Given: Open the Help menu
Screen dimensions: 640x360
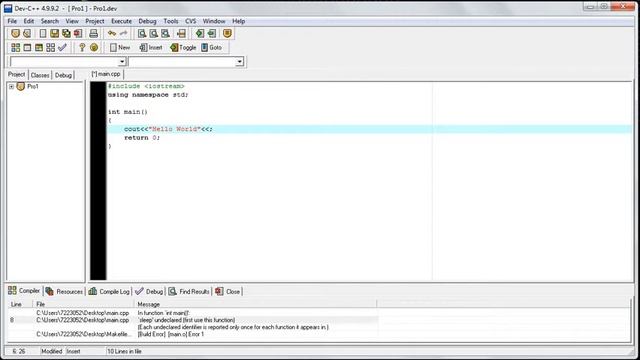Looking at the screenshot, I should [x=239, y=21].
